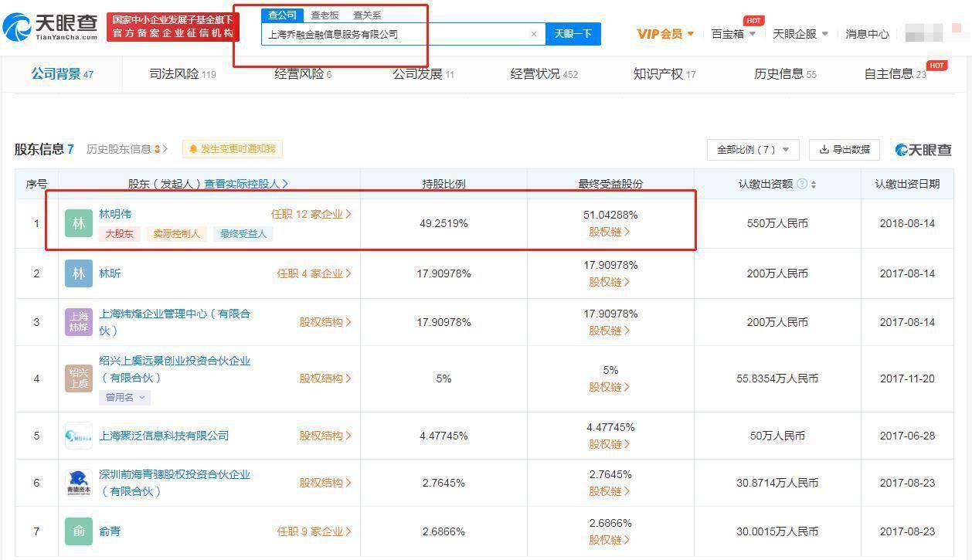Click the 上海聚泛 company logo thumbnail
The width and height of the screenshot is (972, 560).
pos(77,435)
